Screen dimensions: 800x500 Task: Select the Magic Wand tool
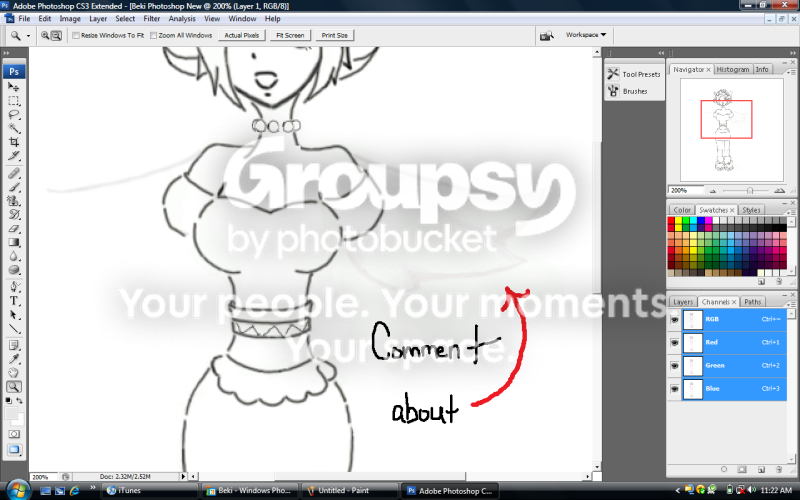click(14, 129)
